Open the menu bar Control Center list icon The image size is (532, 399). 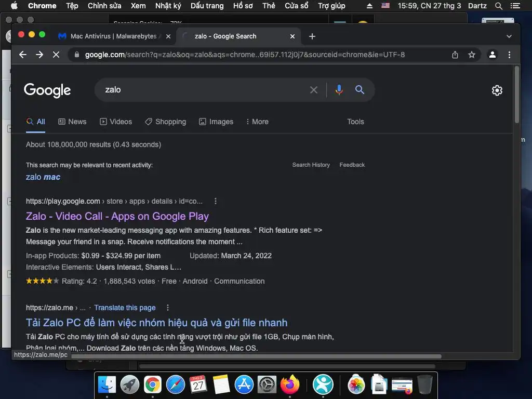click(x=515, y=6)
